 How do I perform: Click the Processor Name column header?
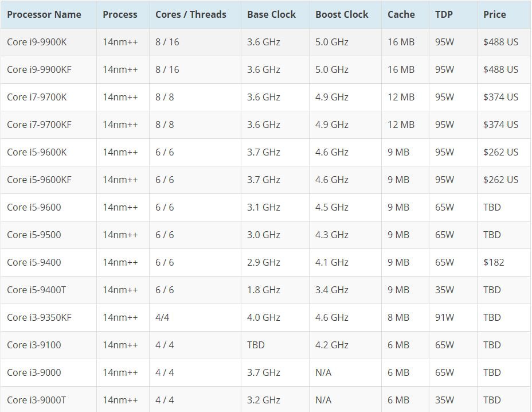coord(44,14)
